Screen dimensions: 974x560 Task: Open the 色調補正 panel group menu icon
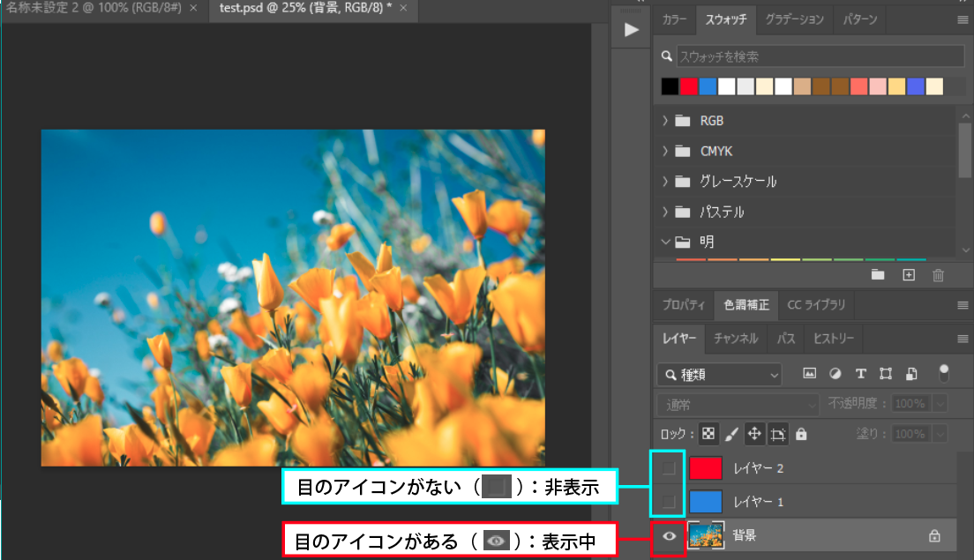tap(963, 305)
